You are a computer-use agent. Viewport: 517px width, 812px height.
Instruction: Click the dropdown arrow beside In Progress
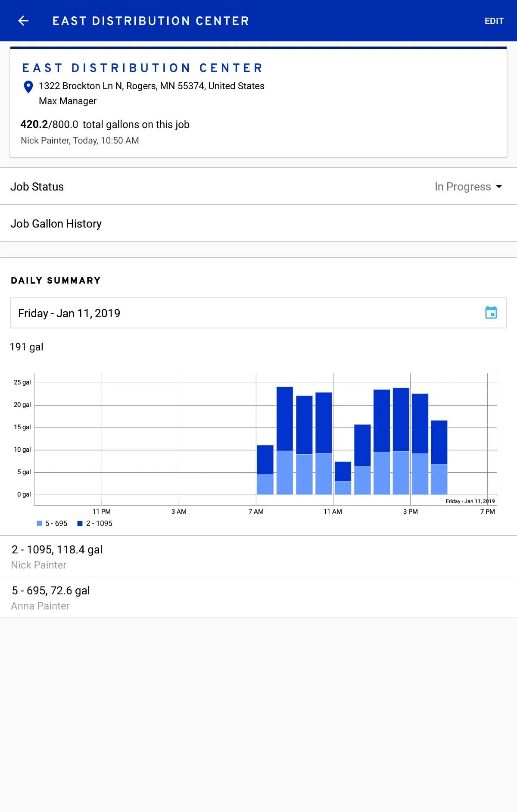pyautogui.click(x=499, y=187)
